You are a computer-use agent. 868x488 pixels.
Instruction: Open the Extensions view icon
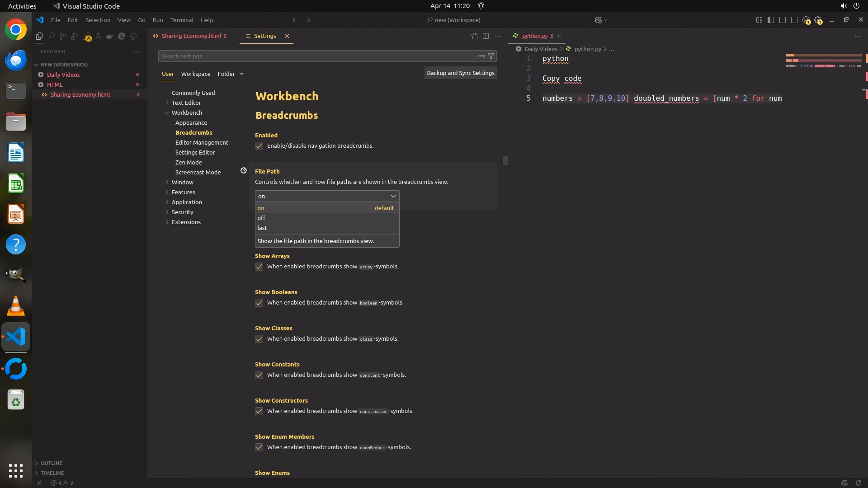(x=87, y=37)
